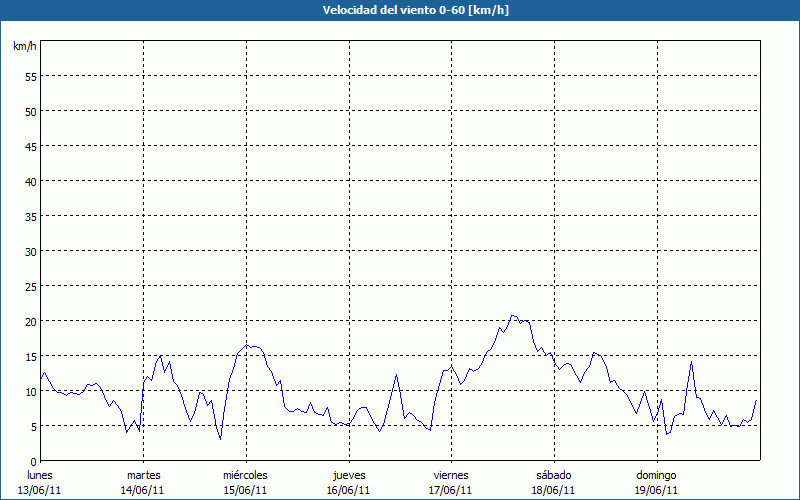The image size is (800, 500).
Task: Click the 'miércoles' day label
Action: (245, 475)
